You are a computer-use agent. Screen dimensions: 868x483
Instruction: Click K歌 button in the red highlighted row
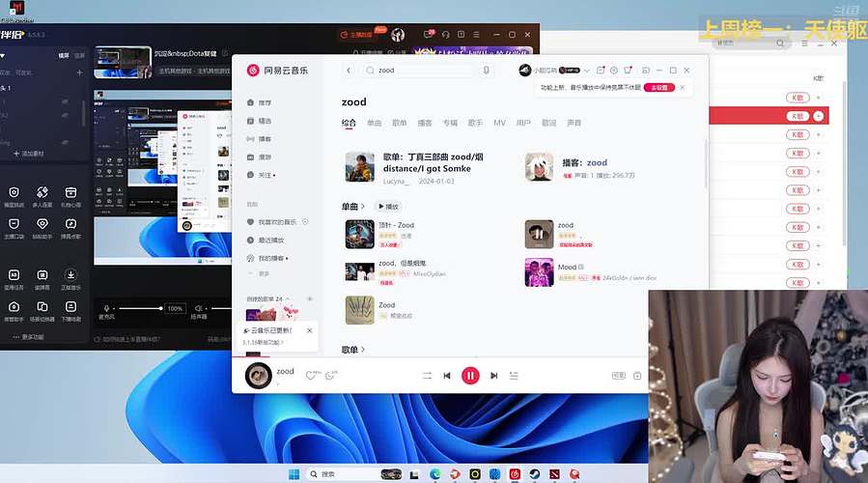(x=798, y=116)
